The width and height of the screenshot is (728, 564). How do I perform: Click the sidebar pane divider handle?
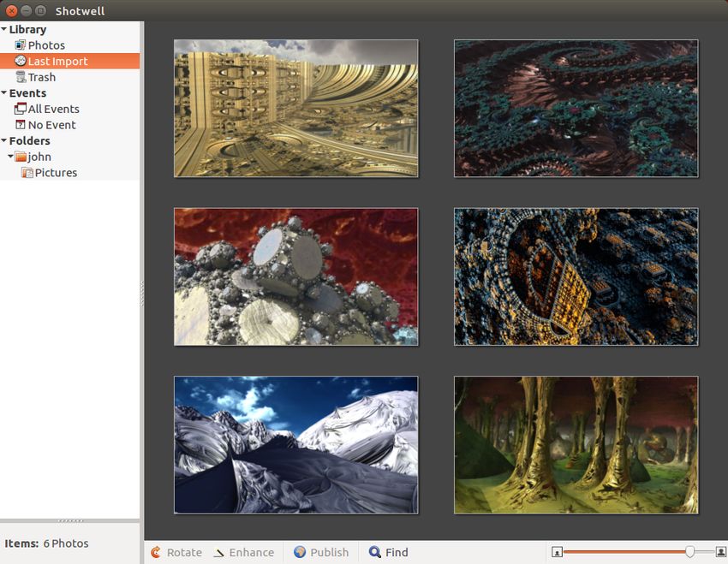pos(142,294)
